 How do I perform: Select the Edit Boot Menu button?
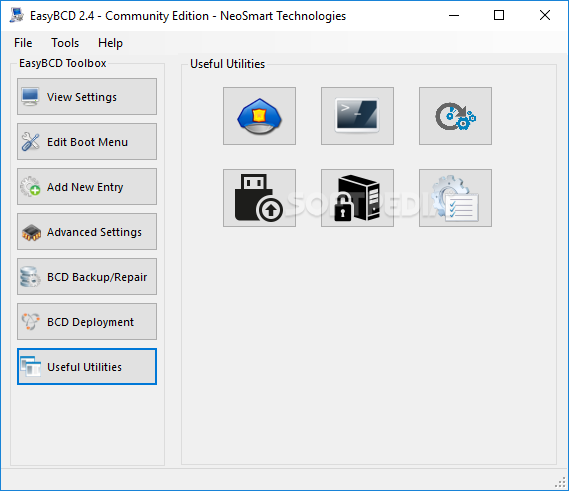coord(87,142)
